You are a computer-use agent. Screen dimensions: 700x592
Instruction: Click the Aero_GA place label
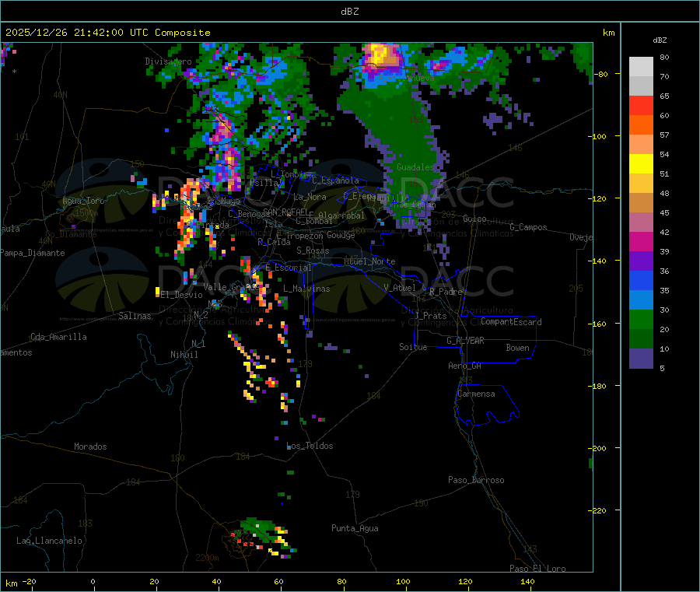click(465, 366)
